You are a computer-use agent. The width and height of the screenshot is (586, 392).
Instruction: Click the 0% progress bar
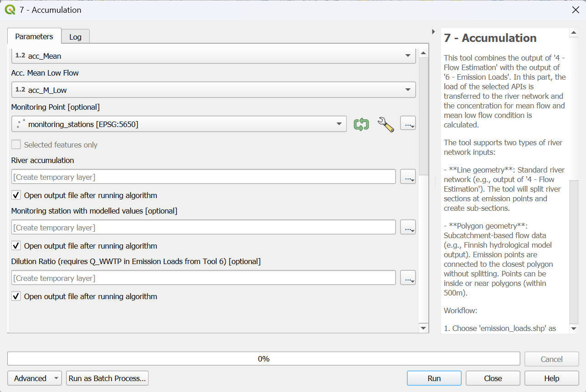point(263,359)
